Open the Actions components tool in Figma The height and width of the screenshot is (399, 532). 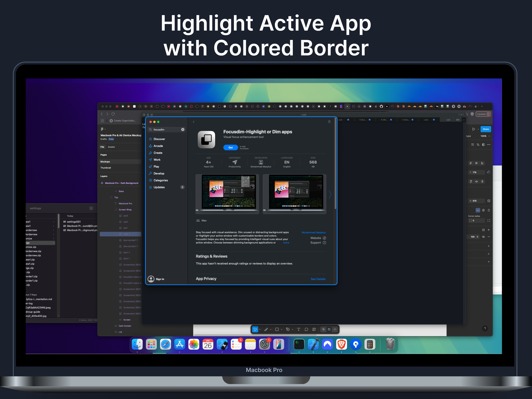pos(314,329)
